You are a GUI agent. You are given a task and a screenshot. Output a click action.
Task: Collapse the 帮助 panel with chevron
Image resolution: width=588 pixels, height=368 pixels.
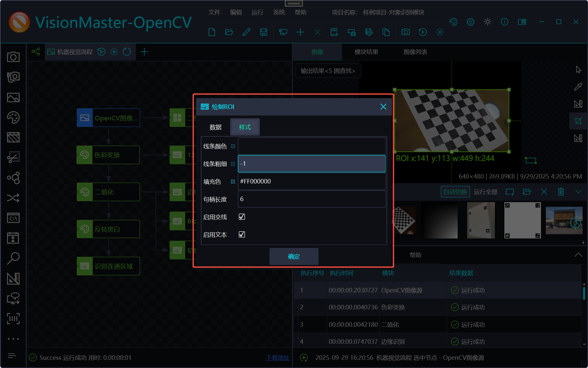pos(578,255)
